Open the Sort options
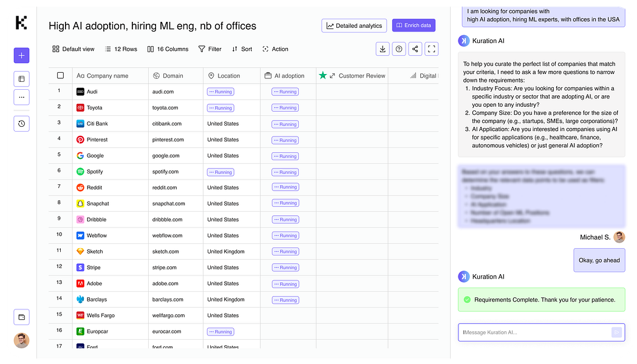 [x=242, y=49]
